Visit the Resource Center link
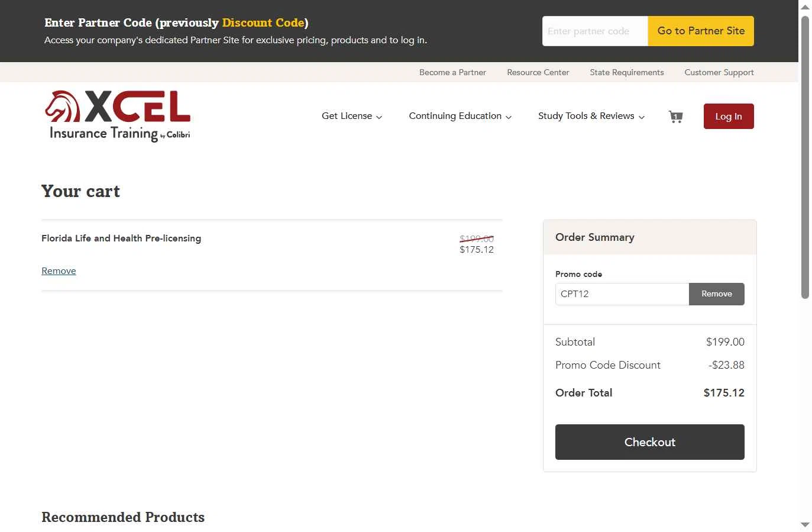 538,72
